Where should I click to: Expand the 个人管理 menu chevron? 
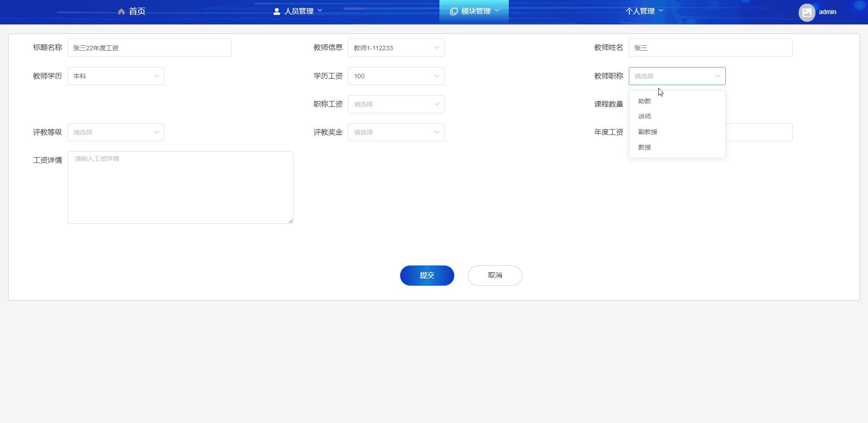661,10
